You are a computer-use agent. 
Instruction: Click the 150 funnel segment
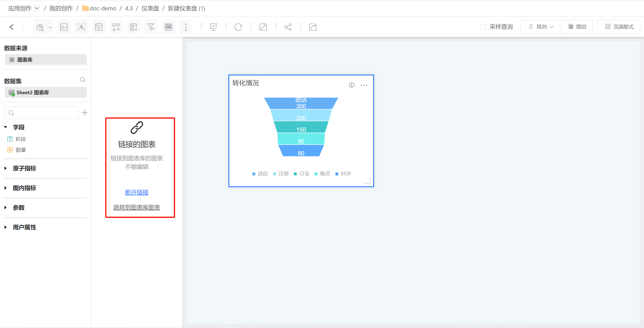pyautogui.click(x=301, y=127)
